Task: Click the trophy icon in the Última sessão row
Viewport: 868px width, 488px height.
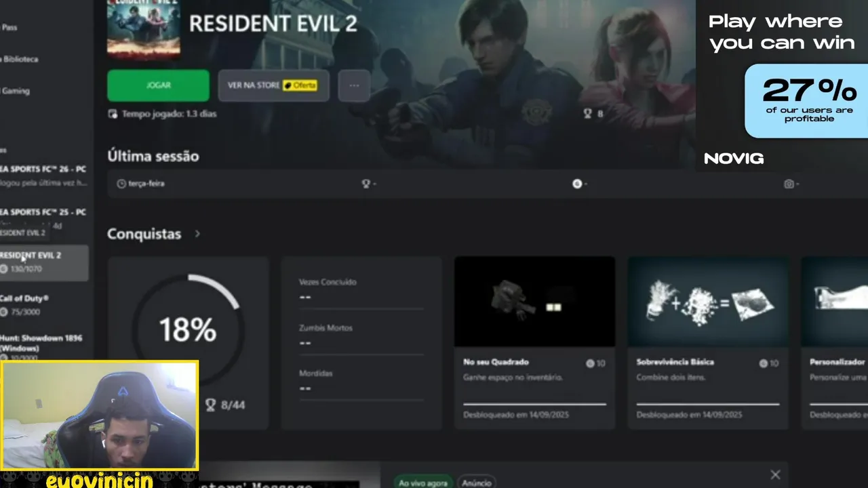Action: click(x=366, y=184)
